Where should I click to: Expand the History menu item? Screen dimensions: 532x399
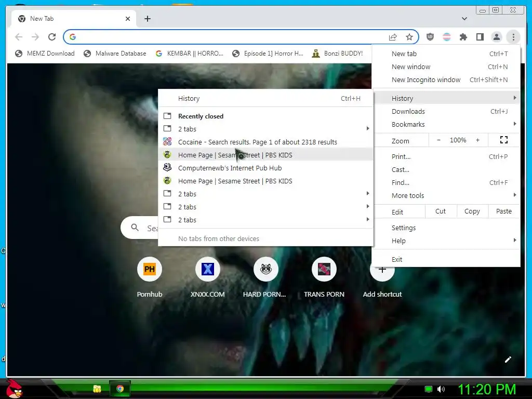pos(446,98)
